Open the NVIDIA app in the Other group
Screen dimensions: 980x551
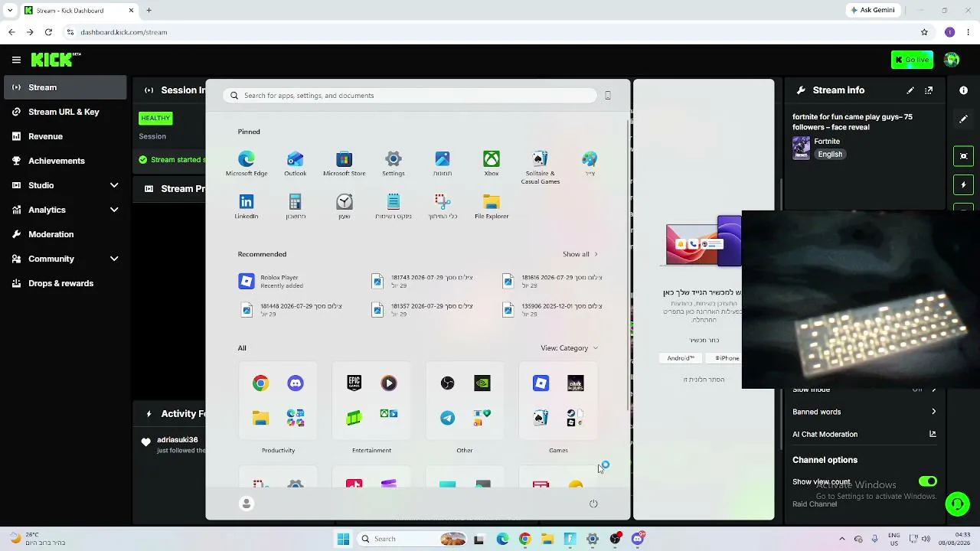(x=482, y=383)
